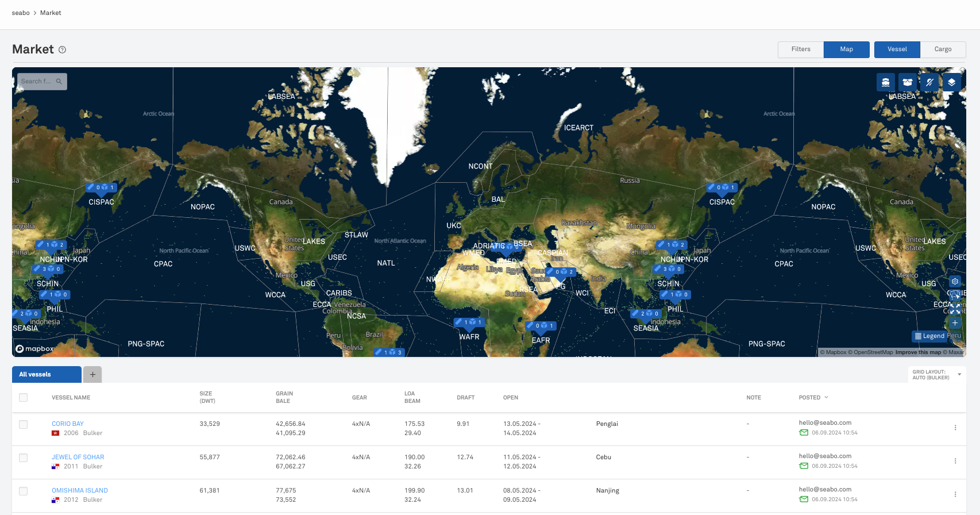This screenshot has height=515, width=980.
Task: Expand the map Legend panel
Action: [x=929, y=336]
